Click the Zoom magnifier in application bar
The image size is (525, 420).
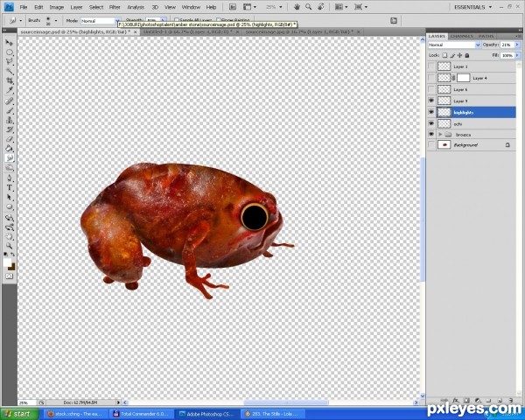click(308, 7)
